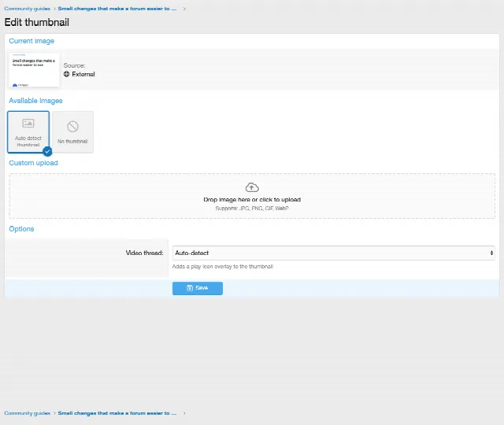Image resolution: width=504 pixels, height=425 pixels.
Task: Click the Save button
Action: click(198, 288)
